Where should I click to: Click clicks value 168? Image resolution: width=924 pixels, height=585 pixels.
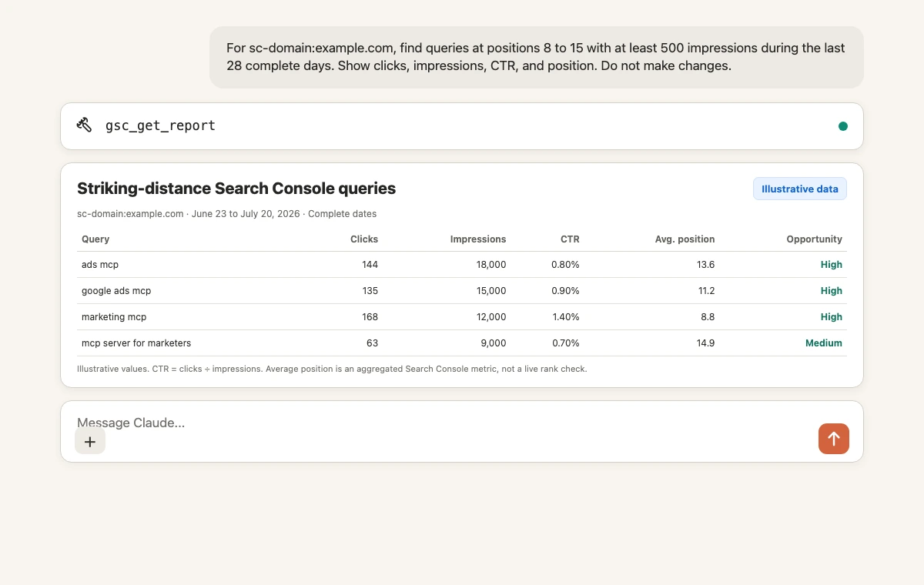tap(370, 317)
